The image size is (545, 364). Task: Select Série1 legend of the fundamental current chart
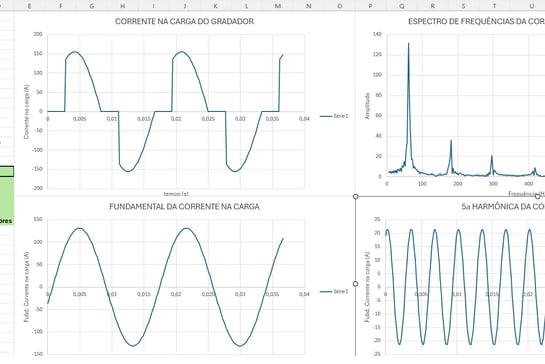[x=334, y=291]
